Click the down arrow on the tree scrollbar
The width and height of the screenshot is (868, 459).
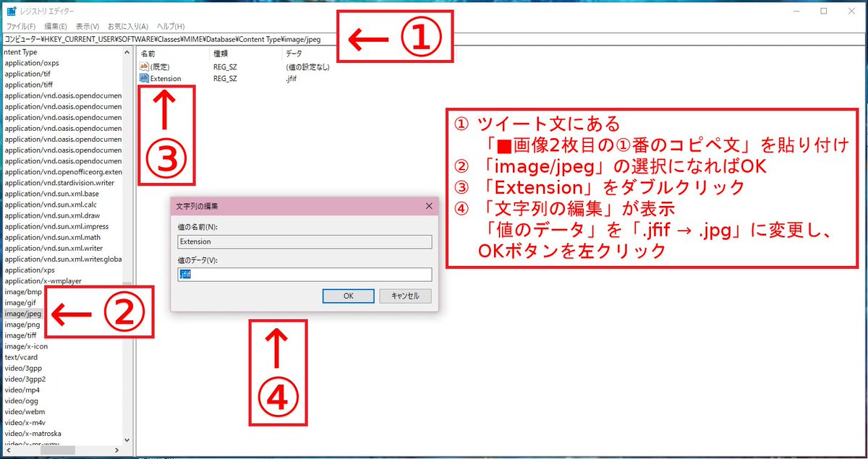point(127,439)
